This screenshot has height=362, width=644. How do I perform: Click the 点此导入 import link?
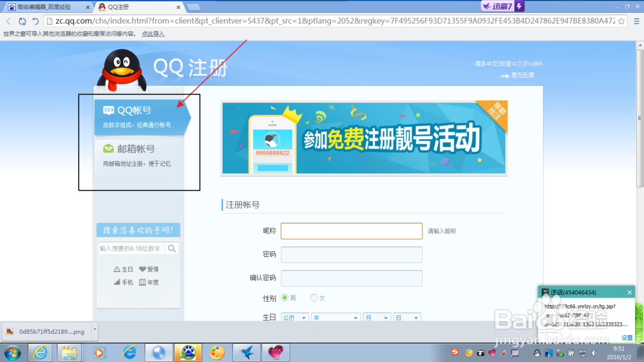tap(153, 34)
